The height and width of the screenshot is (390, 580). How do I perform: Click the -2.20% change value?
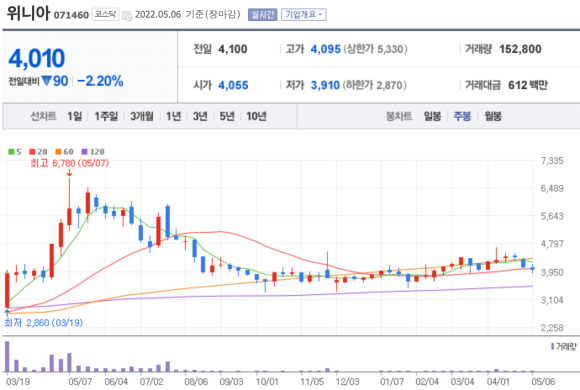(100, 81)
